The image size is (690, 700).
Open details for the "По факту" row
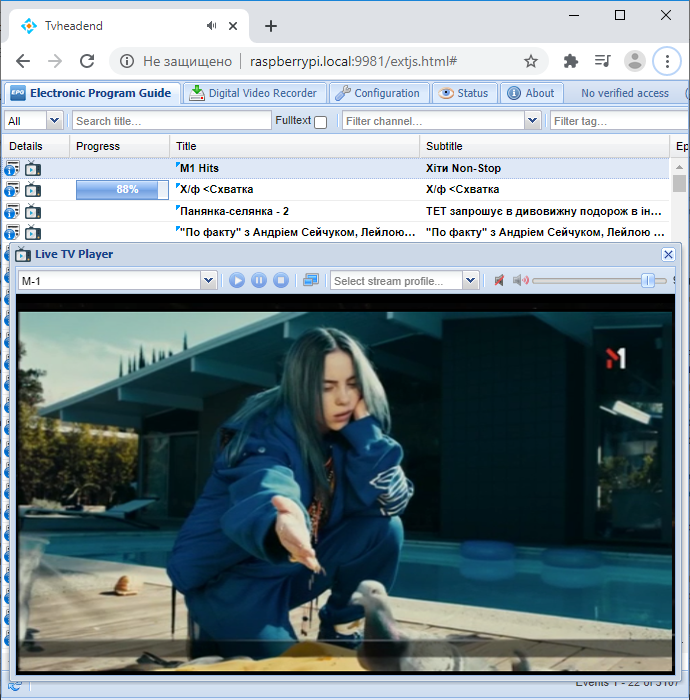(x=12, y=232)
